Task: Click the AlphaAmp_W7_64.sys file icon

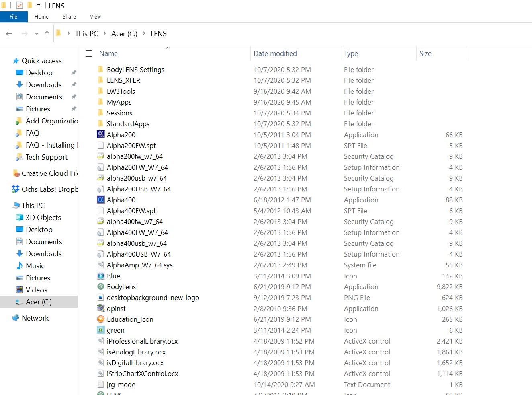Action: (x=101, y=265)
